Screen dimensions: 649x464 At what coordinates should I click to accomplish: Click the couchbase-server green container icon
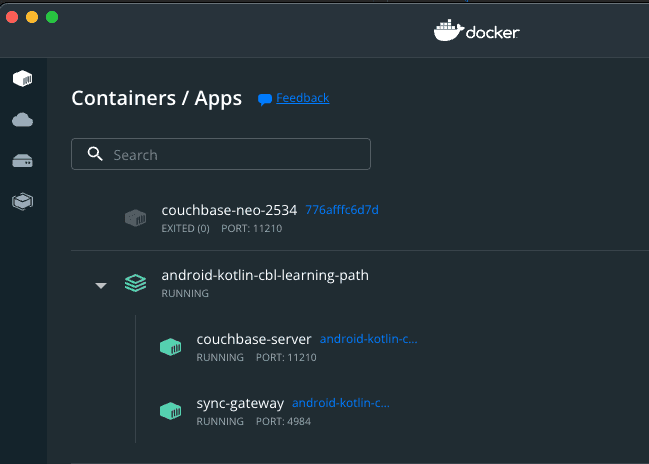click(171, 347)
